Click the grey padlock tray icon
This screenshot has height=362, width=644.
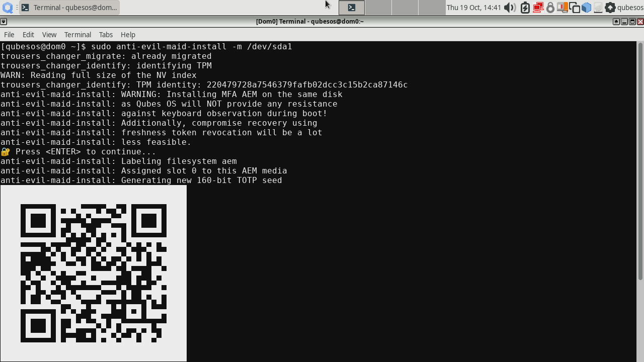click(x=550, y=8)
